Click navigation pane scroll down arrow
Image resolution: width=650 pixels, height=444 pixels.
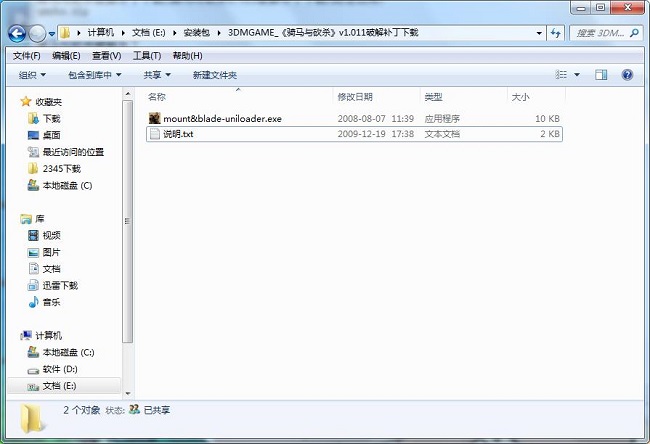(128, 393)
